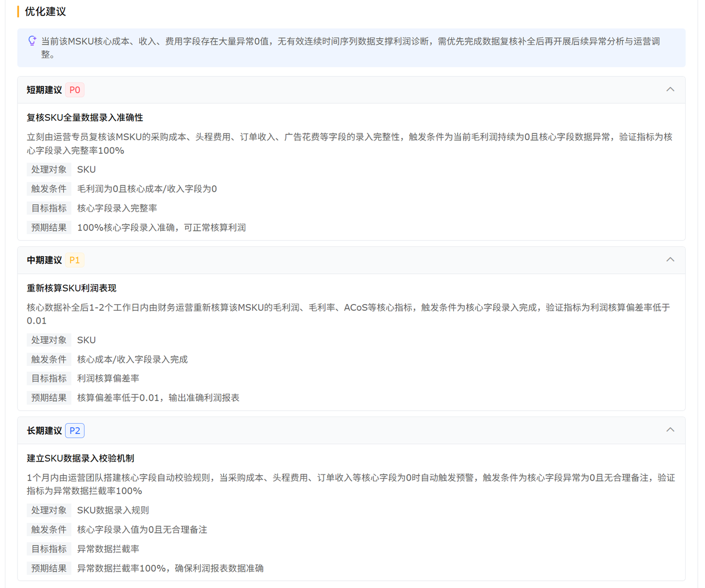Click value 核心成本/收入字段录入完成
Image resolution: width=705 pixels, height=588 pixels.
(132, 359)
